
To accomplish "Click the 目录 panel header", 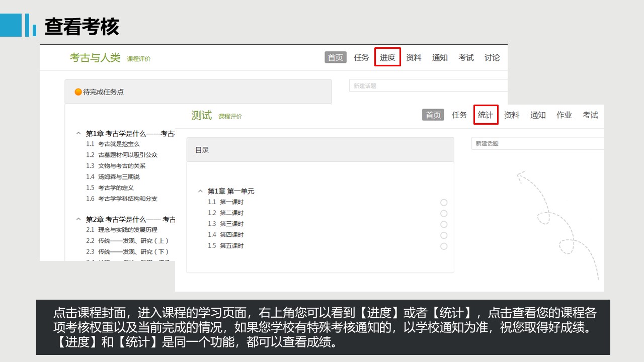I will 320,150.
